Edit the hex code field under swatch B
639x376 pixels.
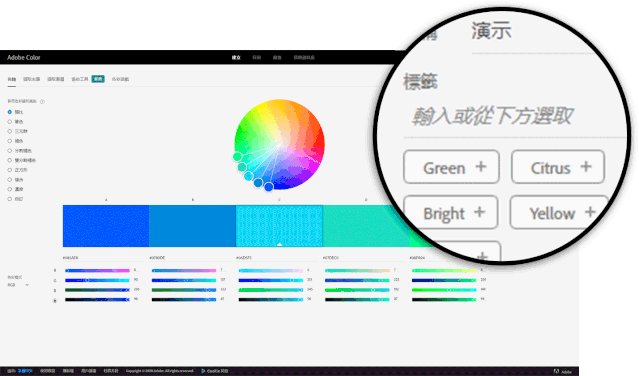point(189,258)
